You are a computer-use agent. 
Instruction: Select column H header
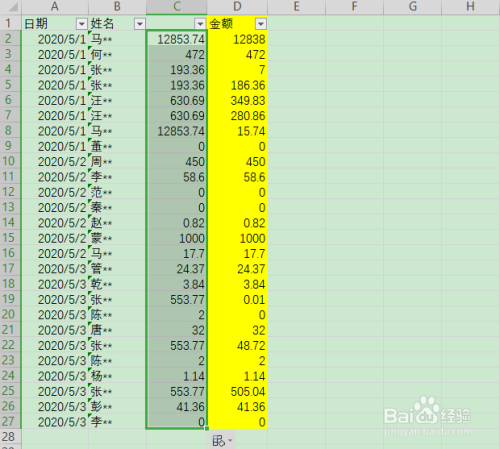click(471, 7)
